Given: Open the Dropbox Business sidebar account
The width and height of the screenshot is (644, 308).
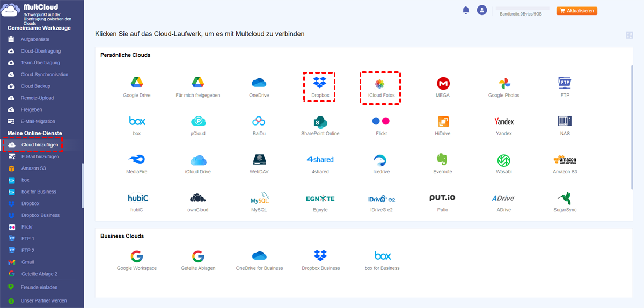Looking at the screenshot, I should point(41,215).
